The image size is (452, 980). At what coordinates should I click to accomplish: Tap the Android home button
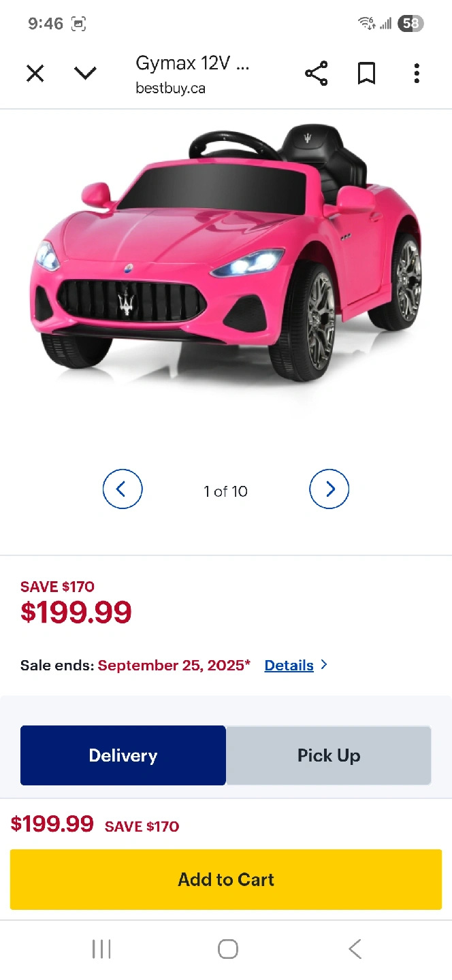click(x=228, y=949)
